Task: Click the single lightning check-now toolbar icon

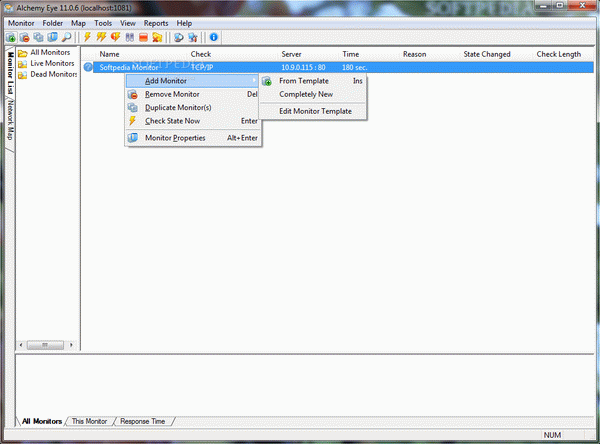Action: [x=87, y=37]
